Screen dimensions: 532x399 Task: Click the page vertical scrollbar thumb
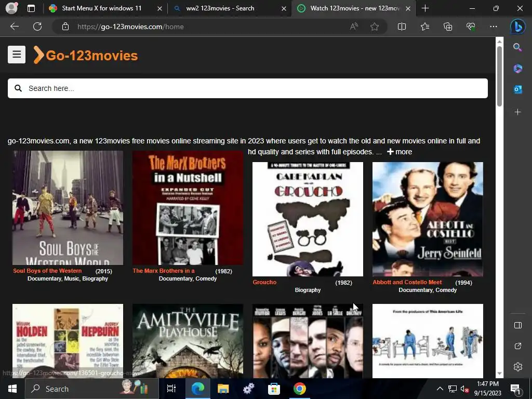499,76
